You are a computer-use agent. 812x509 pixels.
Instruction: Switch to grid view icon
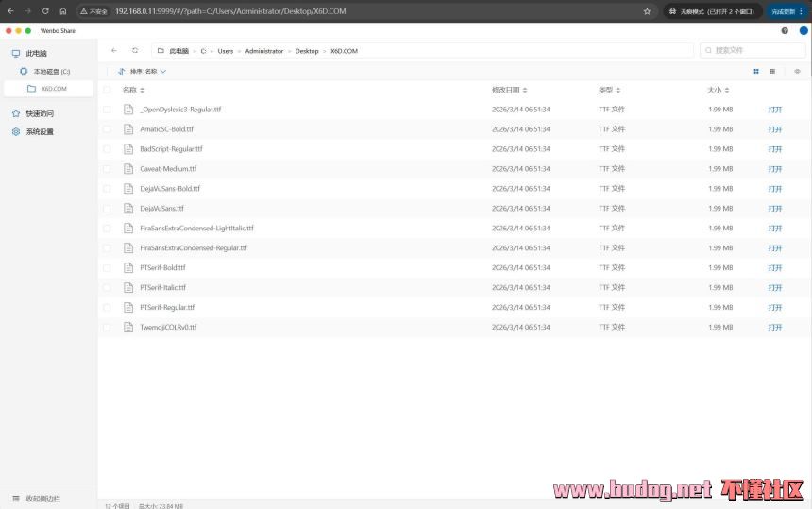pyautogui.click(x=756, y=71)
